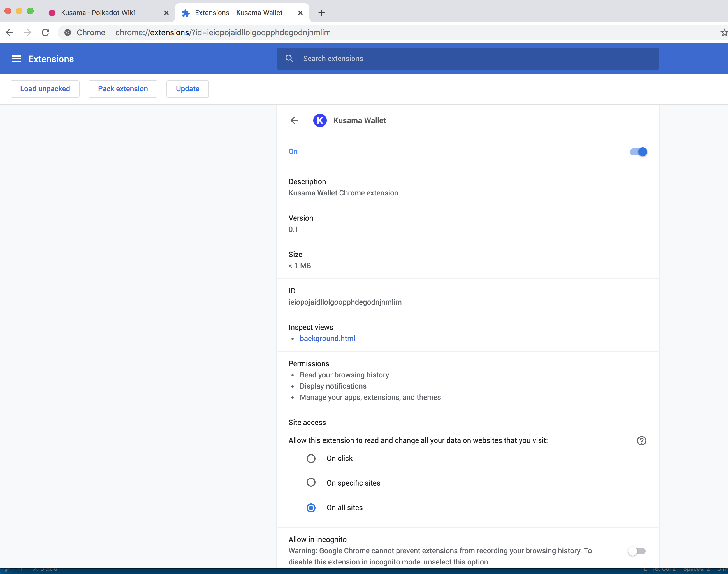The width and height of the screenshot is (728, 574).
Task: Click the site access help question icon
Action: pyautogui.click(x=641, y=441)
